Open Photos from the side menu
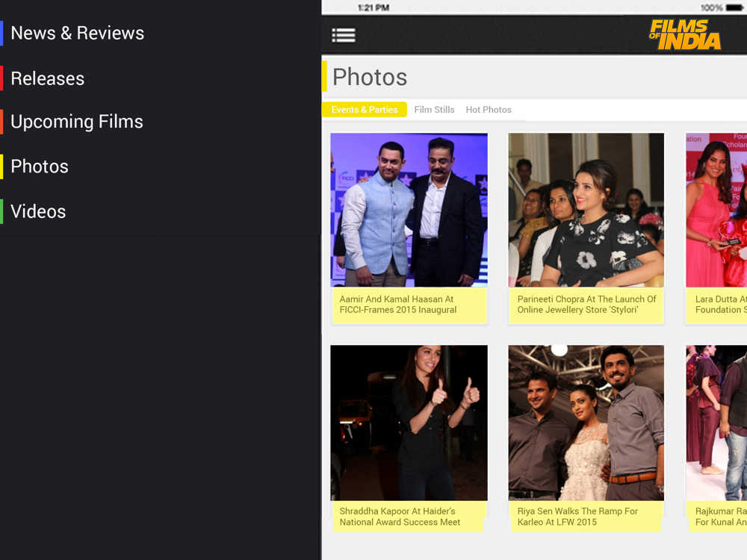 [x=40, y=167]
